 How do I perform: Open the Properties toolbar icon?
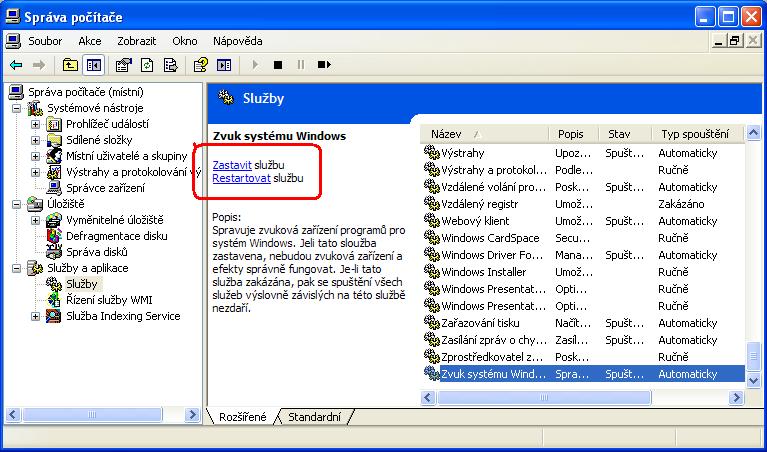click(124, 65)
